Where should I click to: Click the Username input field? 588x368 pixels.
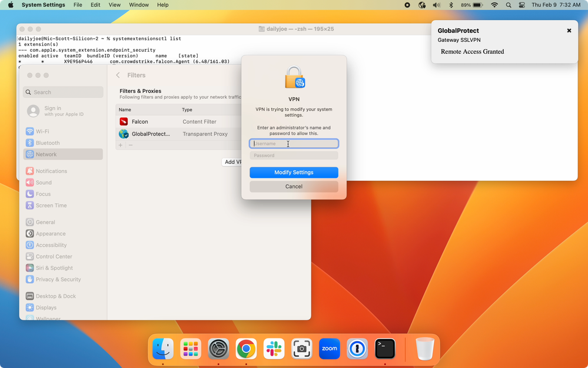294,144
